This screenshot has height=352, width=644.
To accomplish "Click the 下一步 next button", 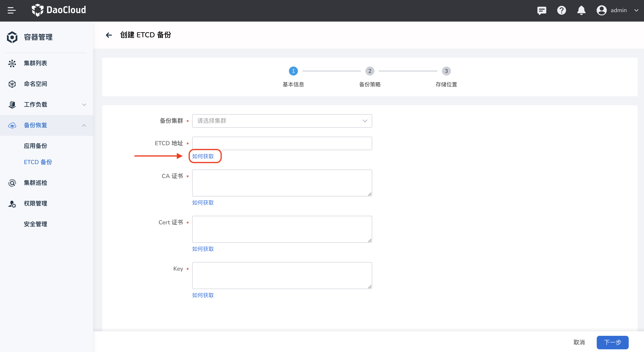I will 612,342.
